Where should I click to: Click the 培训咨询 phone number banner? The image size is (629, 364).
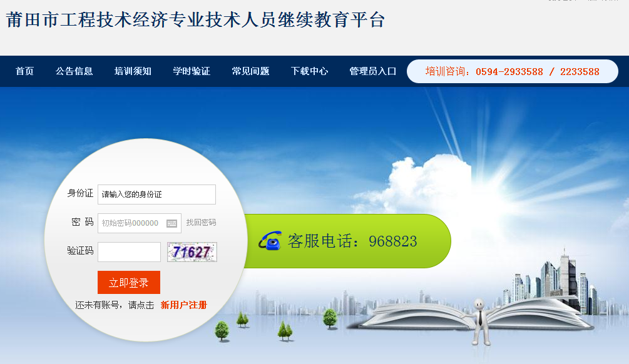[x=512, y=71]
